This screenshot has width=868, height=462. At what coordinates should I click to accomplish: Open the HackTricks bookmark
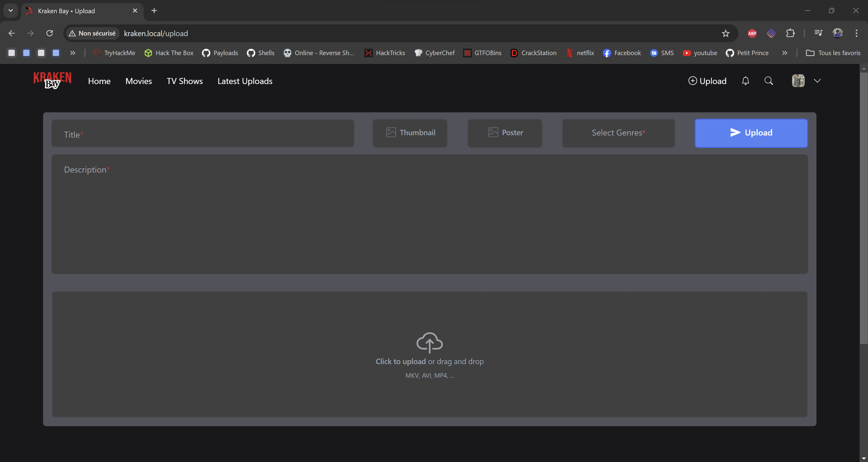pyautogui.click(x=385, y=53)
